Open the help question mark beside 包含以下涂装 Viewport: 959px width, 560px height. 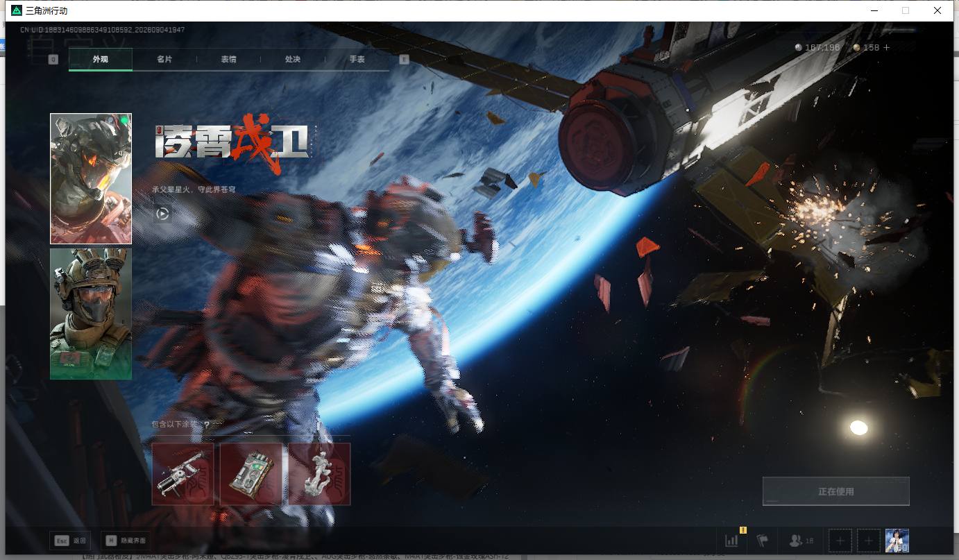207,425
